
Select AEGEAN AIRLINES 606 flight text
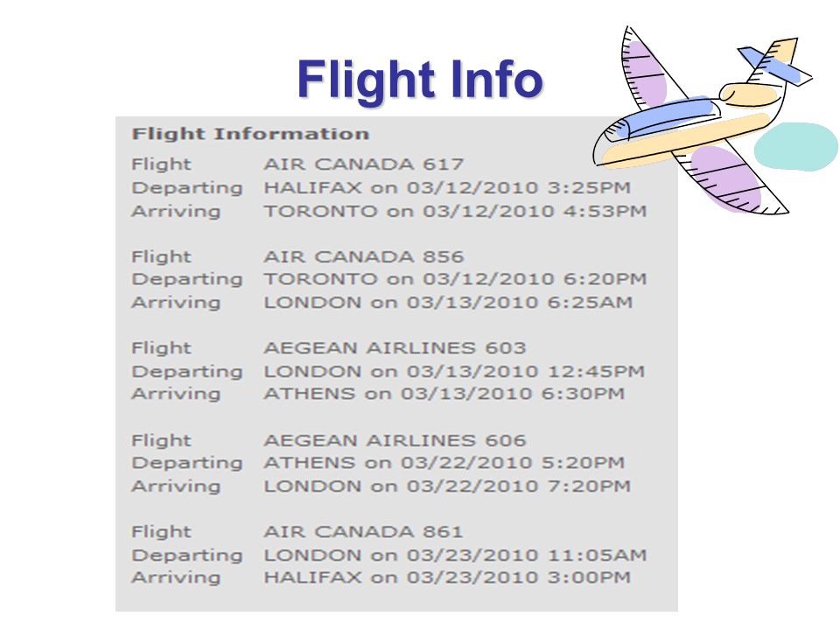[395, 440]
